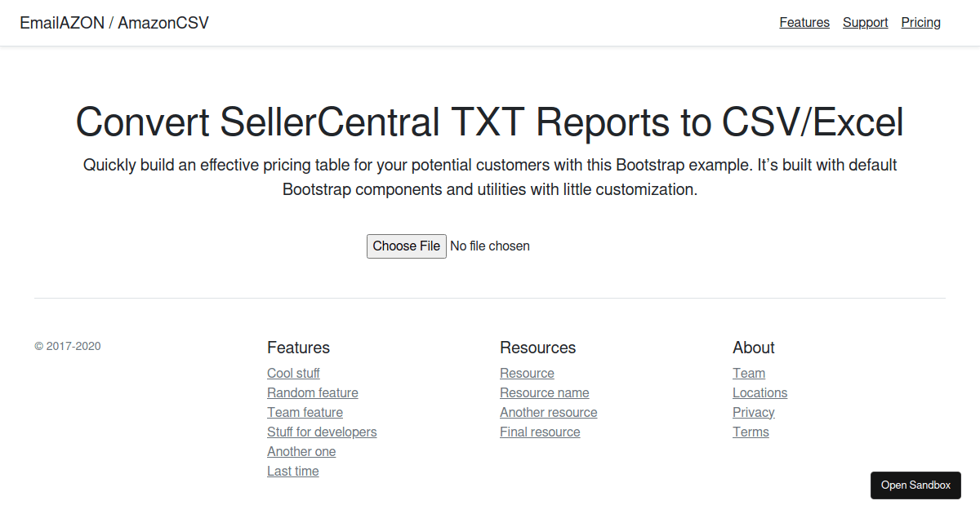Open the Locations footer link
Viewport: 980px width, 514px height.
pyautogui.click(x=760, y=392)
